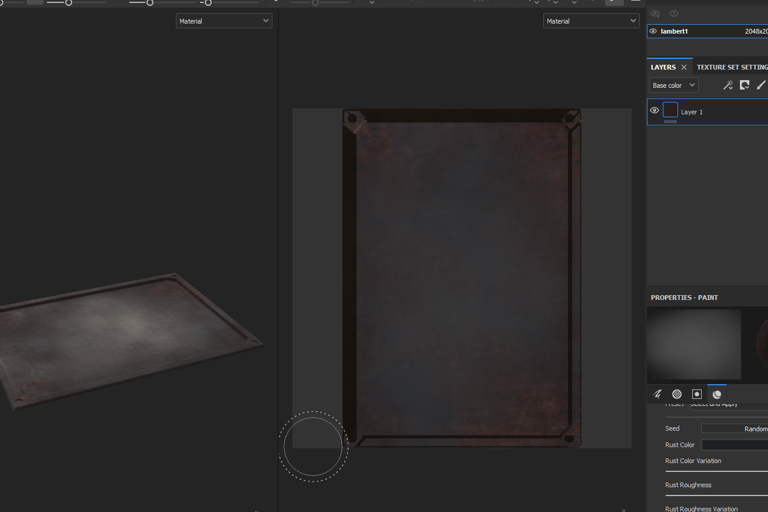Close the LAYERS tab

click(x=684, y=67)
